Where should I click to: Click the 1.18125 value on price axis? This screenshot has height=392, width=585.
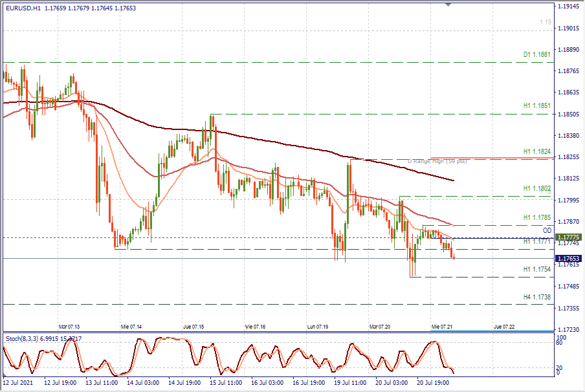[569, 179]
